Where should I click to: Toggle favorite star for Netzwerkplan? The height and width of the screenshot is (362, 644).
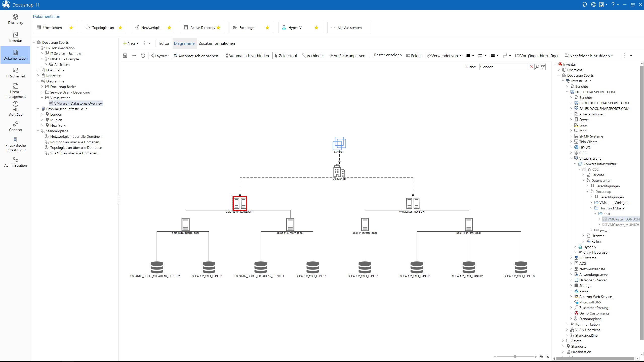(169, 28)
